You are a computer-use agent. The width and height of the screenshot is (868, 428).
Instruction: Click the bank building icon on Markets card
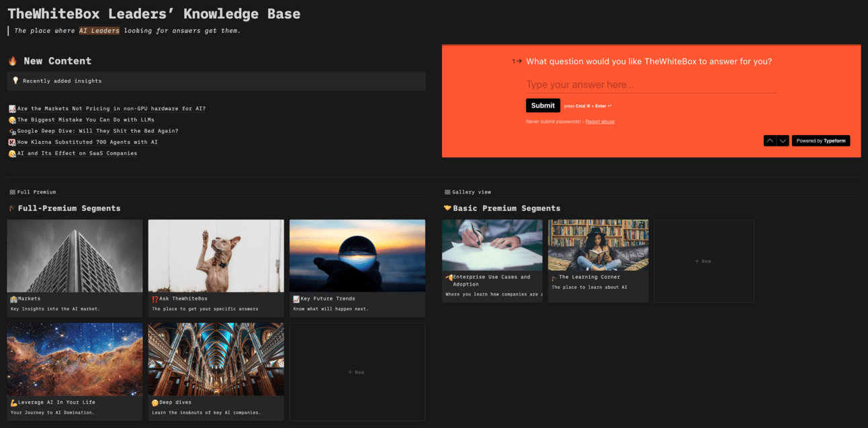click(x=13, y=299)
